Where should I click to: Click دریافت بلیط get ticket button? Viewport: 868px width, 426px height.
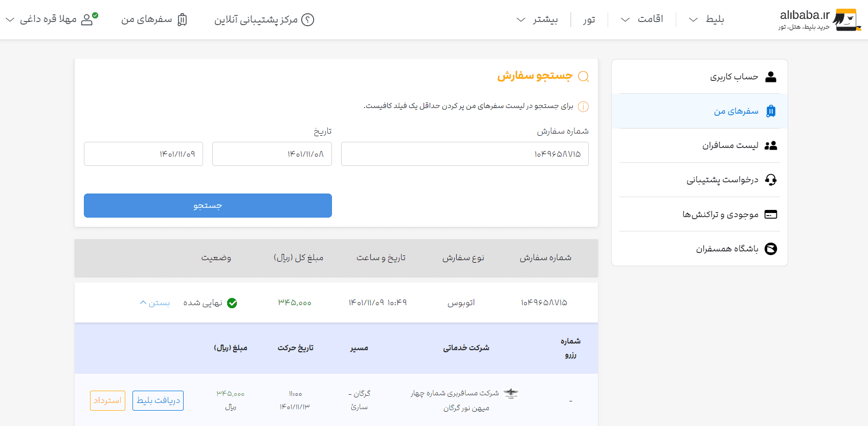[x=158, y=400]
